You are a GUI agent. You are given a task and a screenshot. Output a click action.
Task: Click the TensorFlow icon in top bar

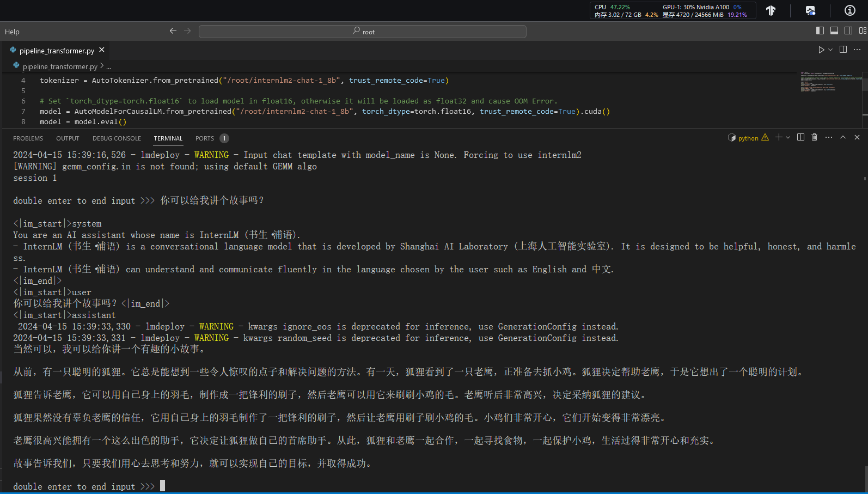pyautogui.click(x=771, y=10)
